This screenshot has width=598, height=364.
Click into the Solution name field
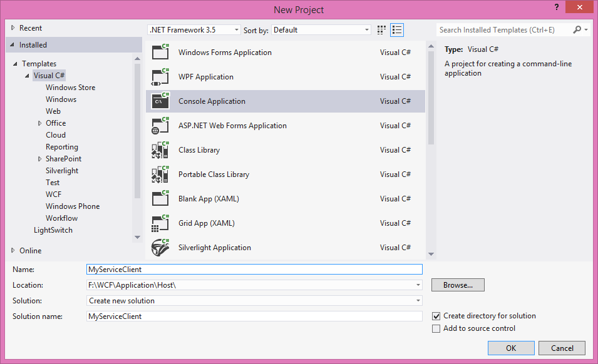coord(254,316)
